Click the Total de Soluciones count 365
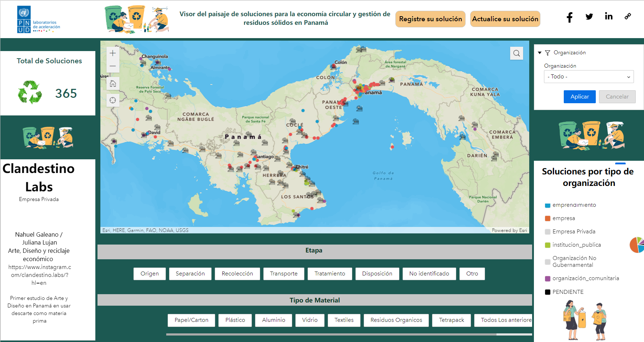 (x=66, y=94)
